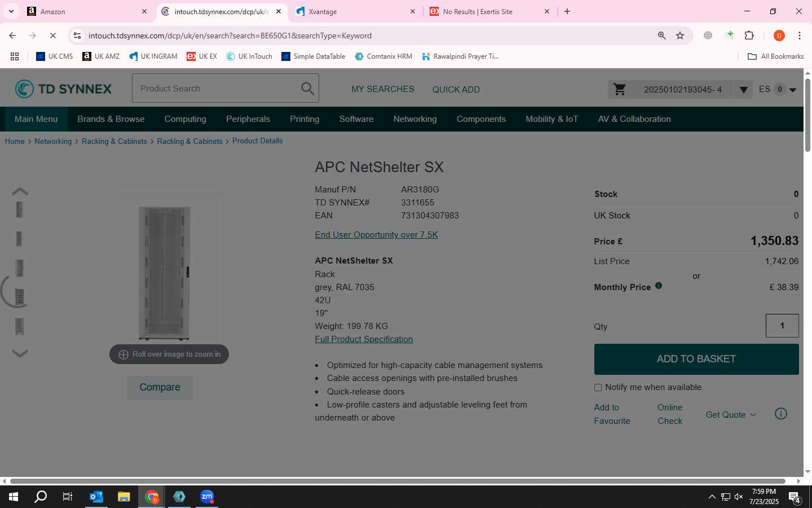
Task: Click the product search magnifier icon
Action: coord(307,89)
